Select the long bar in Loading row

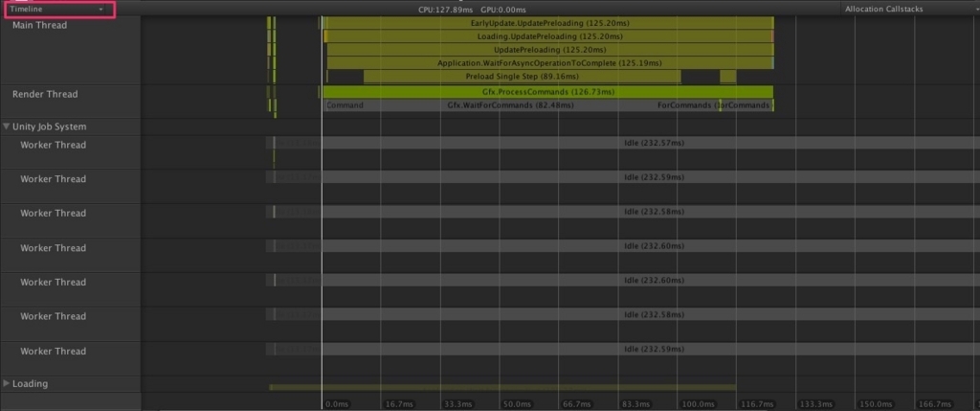coord(502,387)
